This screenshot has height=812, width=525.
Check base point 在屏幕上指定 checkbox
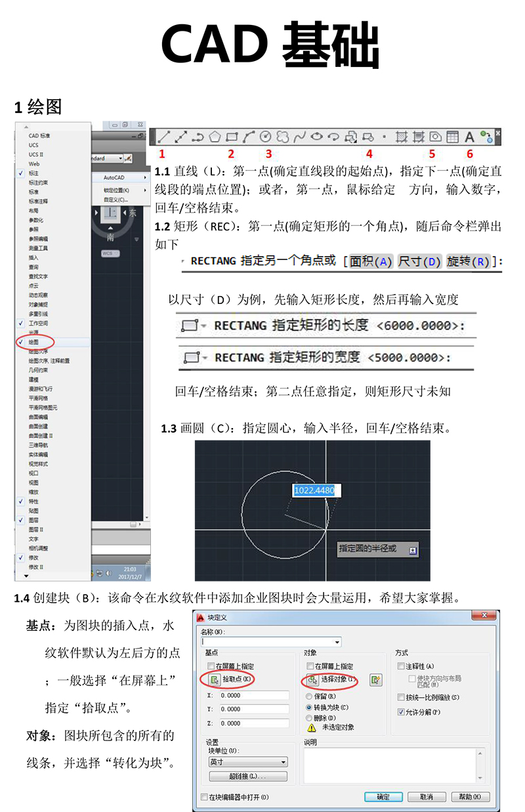211,666
